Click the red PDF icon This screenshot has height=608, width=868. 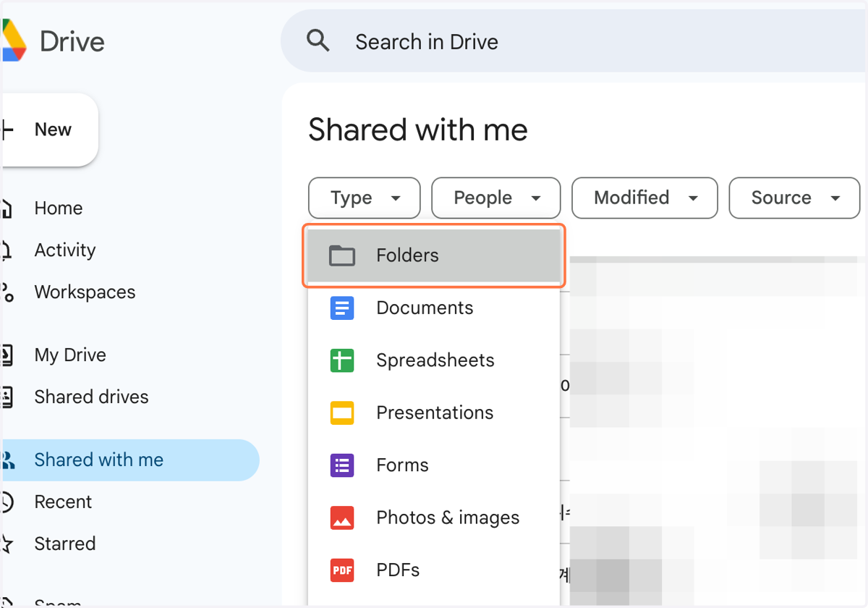pyautogui.click(x=342, y=570)
